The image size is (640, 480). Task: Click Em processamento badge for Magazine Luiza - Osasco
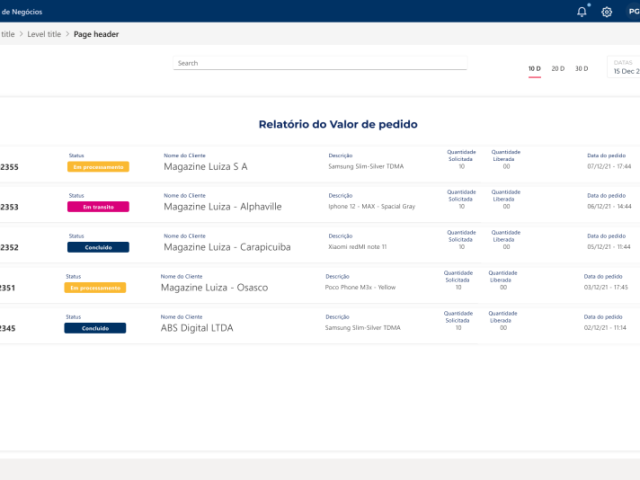pos(95,288)
